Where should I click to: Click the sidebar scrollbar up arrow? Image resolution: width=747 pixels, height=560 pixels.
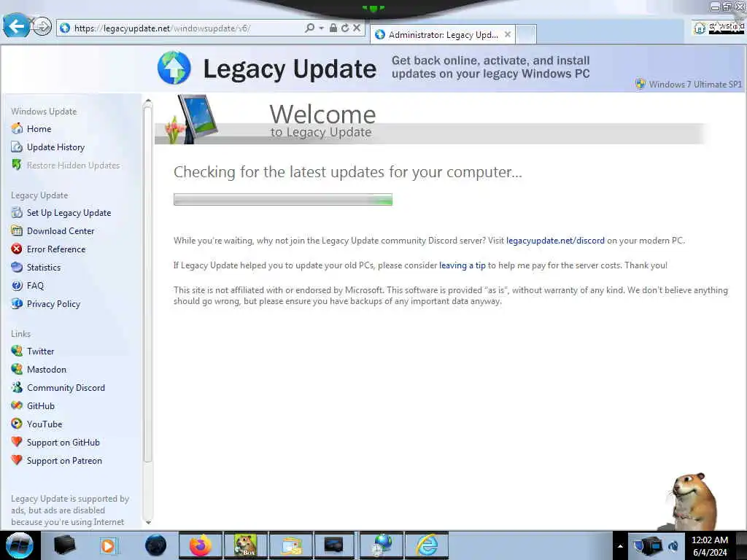click(147, 101)
